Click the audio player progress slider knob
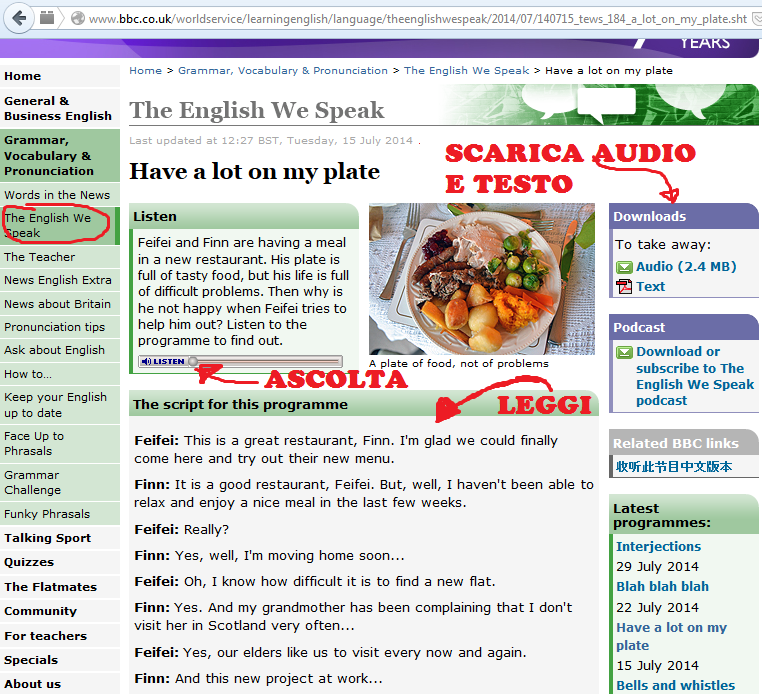This screenshot has height=694, width=762. (x=193, y=362)
